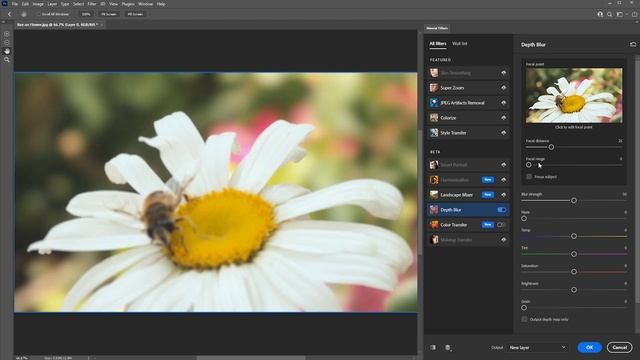This screenshot has width=640, height=360.
Task: Click the zoom-out minus tool icon
Action: tap(7, 42)
